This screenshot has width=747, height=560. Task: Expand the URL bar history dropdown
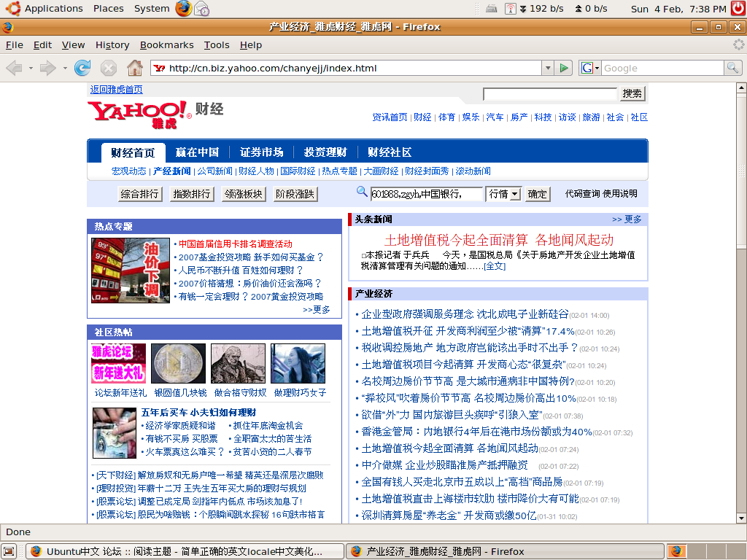[548, 68]
